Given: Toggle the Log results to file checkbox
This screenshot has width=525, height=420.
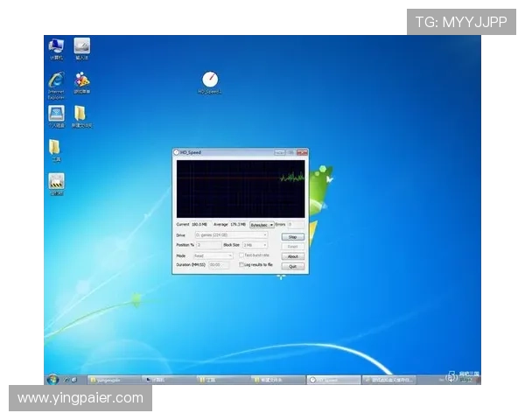Looking at the screenshot, I should coord(241,264).
